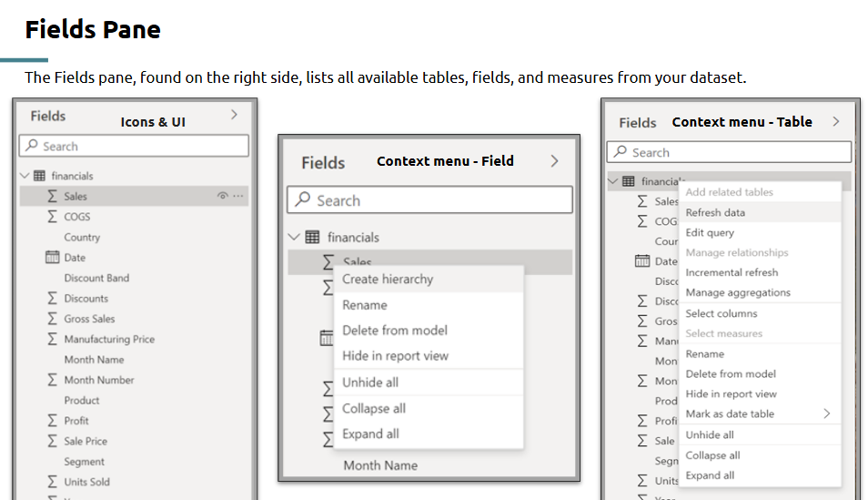Select Edit query in the table context menu
The height and width of the screenshot is (500, 868).
(760, 232)
